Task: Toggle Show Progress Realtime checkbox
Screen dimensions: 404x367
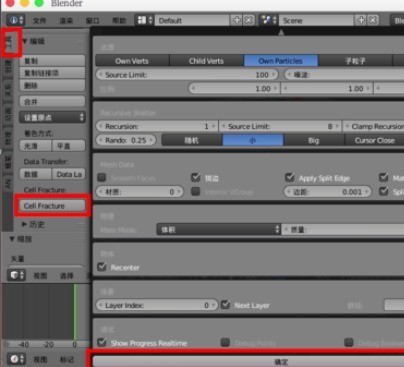Action: click(102, 343)
